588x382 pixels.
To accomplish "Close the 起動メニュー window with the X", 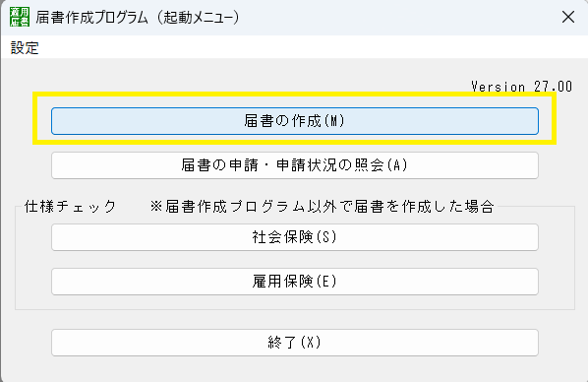I will point(568,17).
